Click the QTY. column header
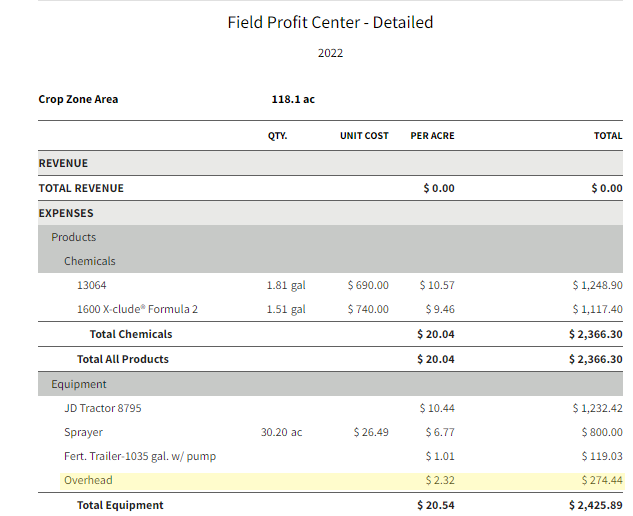Screen dimensions: 633x516 pyautogui.click(x=277, y=135)
